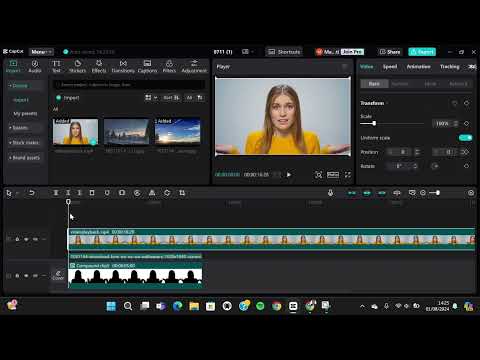Open the selection tool mode dropdown arrow

(x=17, y=193)
